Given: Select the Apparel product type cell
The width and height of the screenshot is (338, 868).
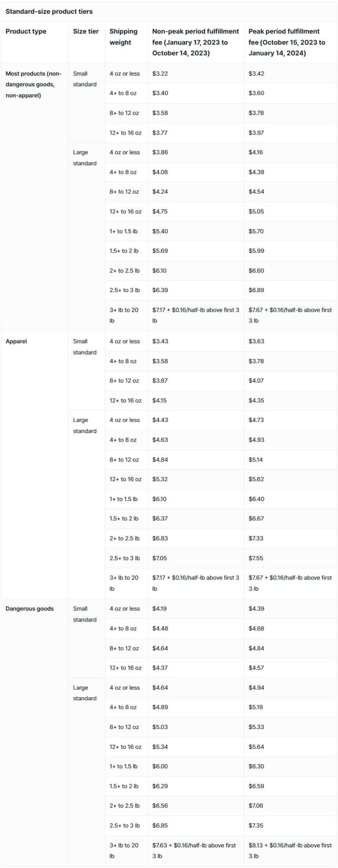Looking at the screenshot, I should click(16, 341).
